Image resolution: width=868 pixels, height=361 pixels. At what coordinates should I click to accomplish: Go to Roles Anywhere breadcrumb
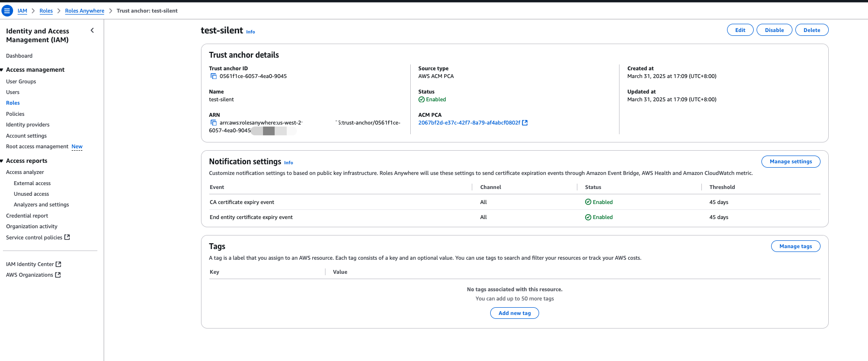[84, 11]
